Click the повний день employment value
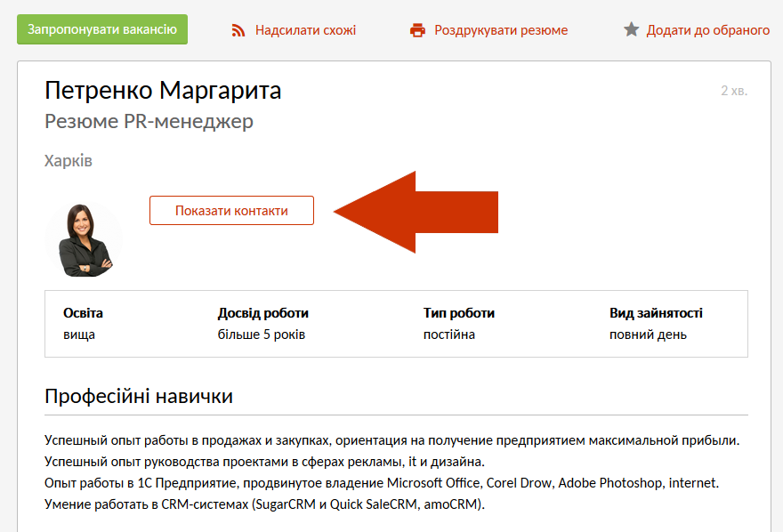 (648, 335)
